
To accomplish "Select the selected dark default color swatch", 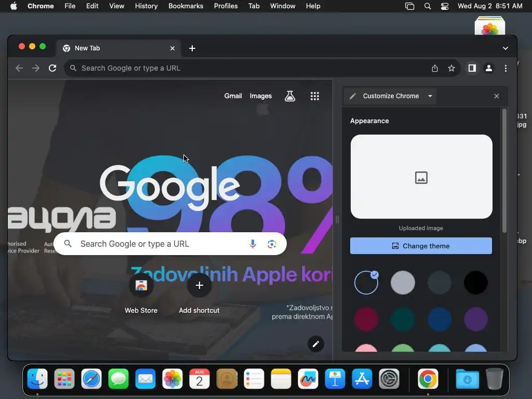I will (366, 283).
